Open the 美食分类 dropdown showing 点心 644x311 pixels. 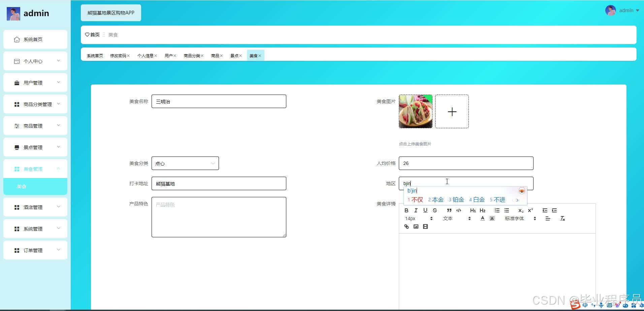tap(185, 163)
